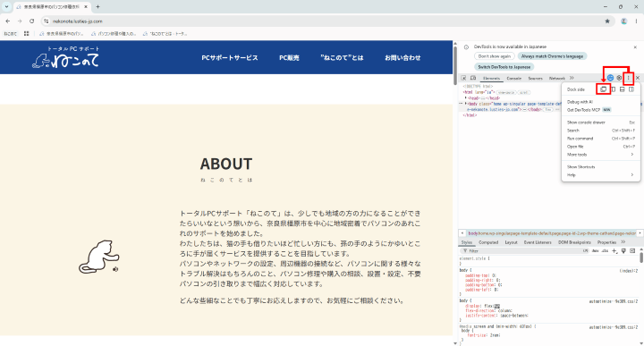Choose Debug with AI menu item
644x346 pixels.
600,102
